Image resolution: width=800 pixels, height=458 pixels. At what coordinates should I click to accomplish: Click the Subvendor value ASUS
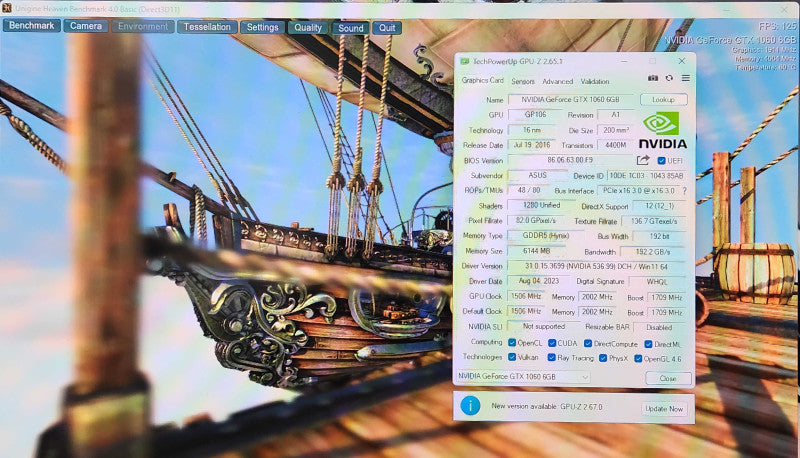pyautogui.click(x=537, y=175)
